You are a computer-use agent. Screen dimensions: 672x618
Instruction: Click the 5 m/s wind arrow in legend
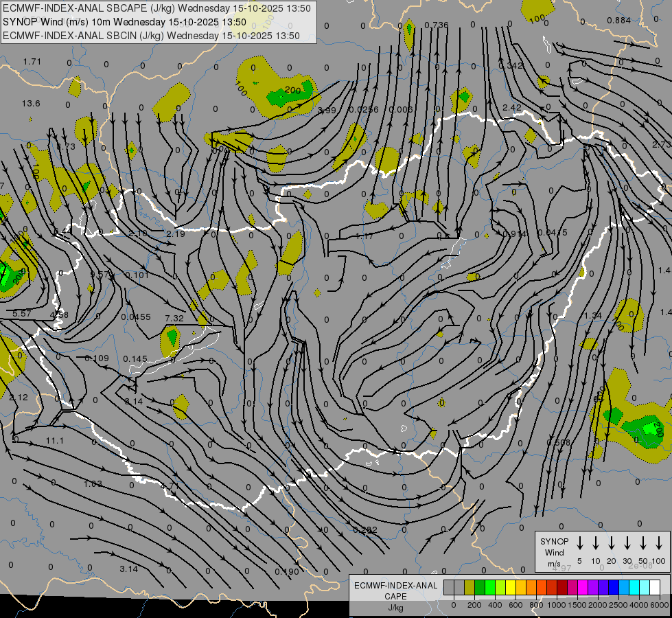(x=580, y=543)
